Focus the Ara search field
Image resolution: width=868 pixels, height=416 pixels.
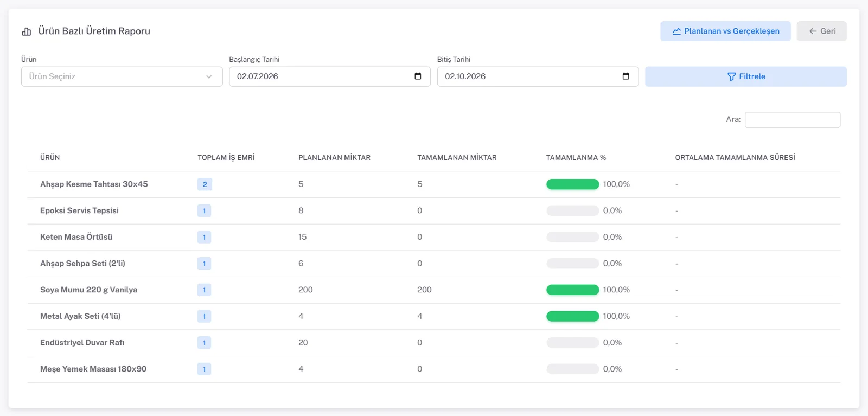tap(793, 120)
